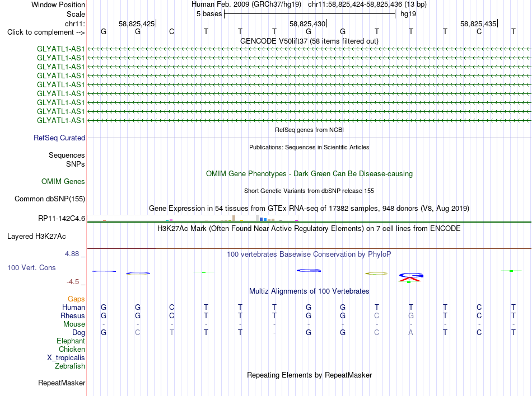Click the RefSeq Curated track label
The width and height of the screenshot is (532, 396).
[59, 138]
